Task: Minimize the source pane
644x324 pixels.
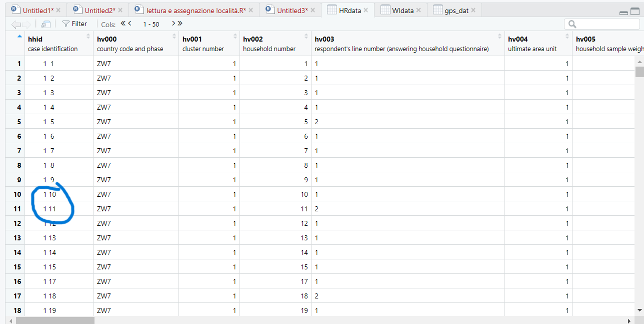Action: 623,13
